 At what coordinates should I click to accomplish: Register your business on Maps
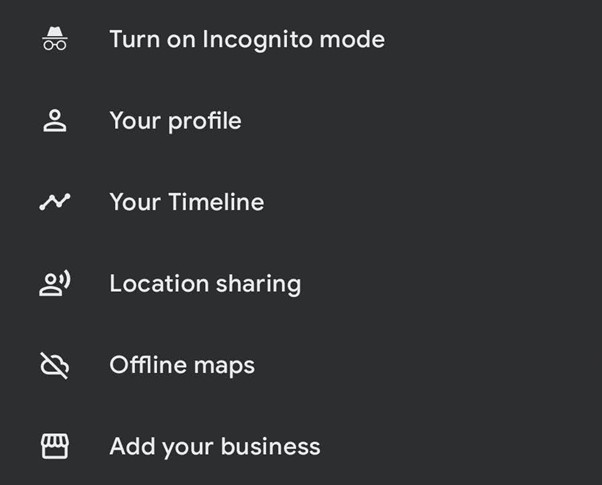coord(214,447)
